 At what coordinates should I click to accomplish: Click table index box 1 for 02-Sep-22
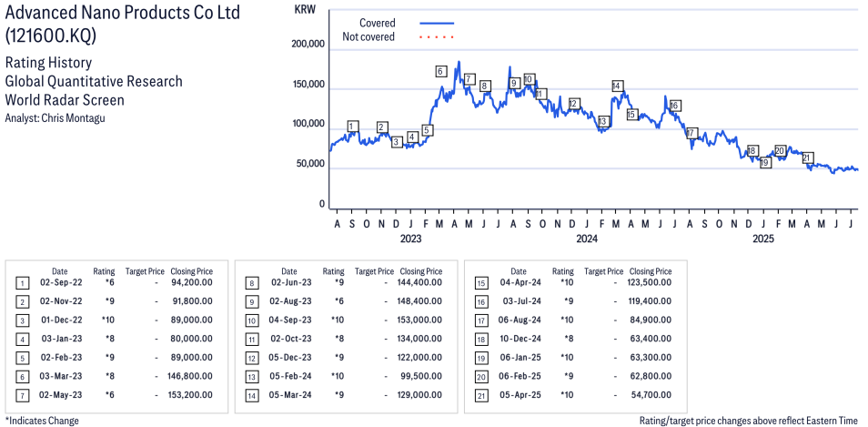pos(21,283)
